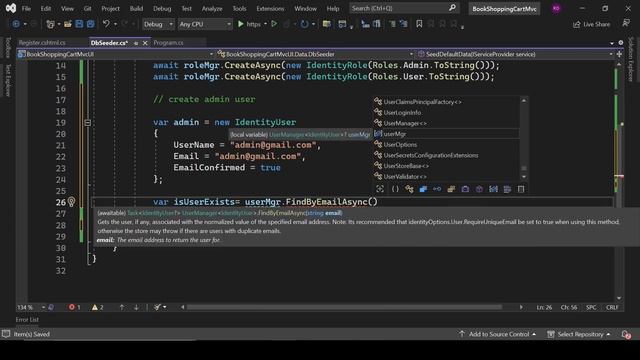Expand the Select Repository menu
Viewport: 640px width, 360px height.
(x=579, y=334)
